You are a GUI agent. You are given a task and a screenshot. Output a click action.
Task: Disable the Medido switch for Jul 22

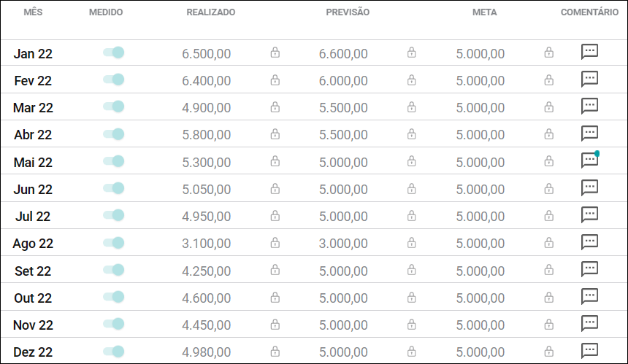[114, 215]
